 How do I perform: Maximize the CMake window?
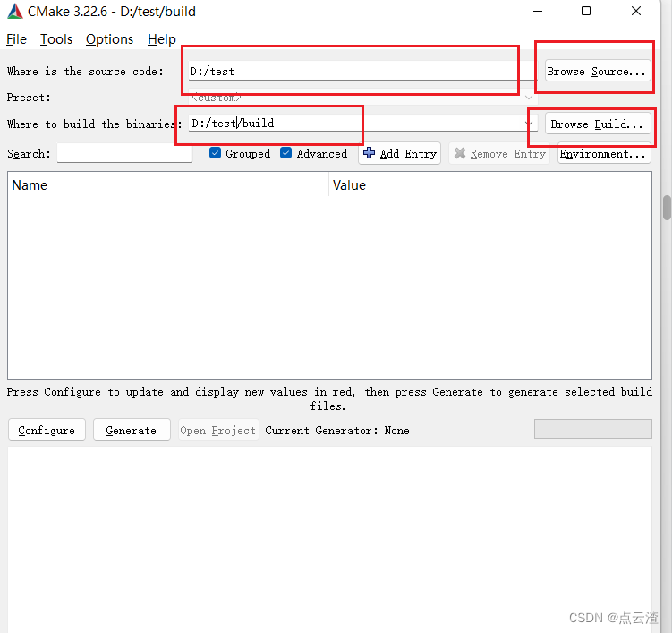pyautogui.click(x=586, y=11)
